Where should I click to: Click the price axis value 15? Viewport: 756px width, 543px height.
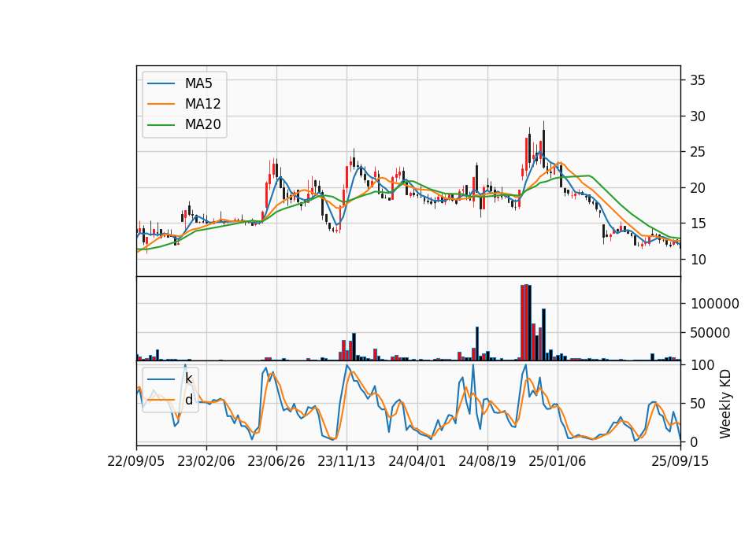pos(698,223)
